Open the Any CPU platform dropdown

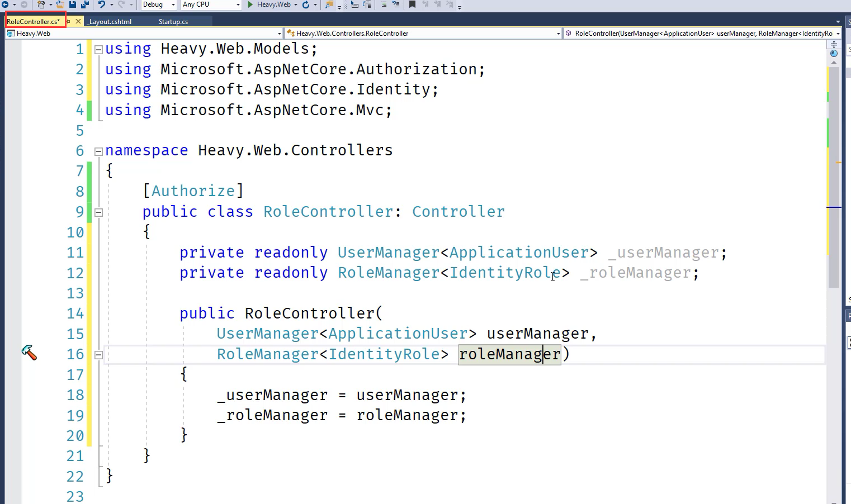click(211, 4)
